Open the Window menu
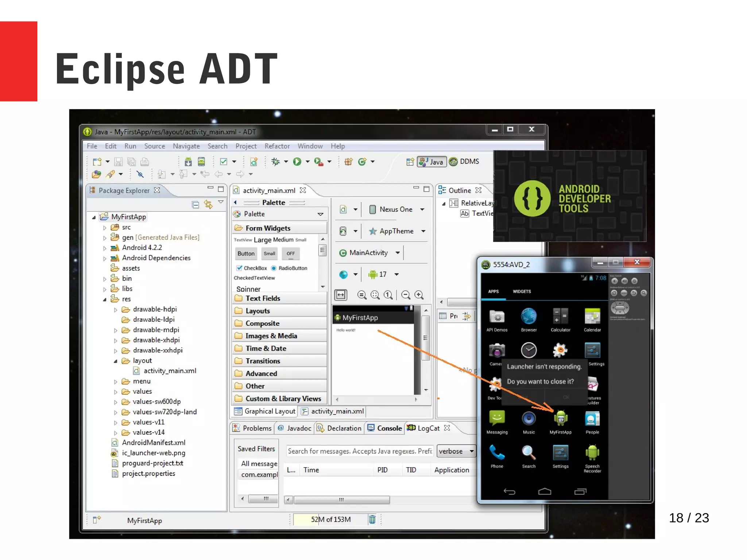 coord(310,146)
